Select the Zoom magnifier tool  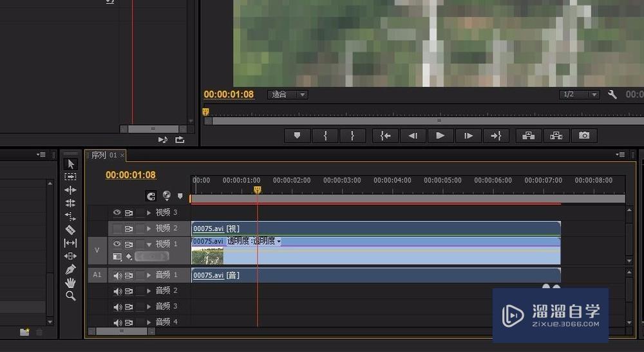(x=71, y=296)
